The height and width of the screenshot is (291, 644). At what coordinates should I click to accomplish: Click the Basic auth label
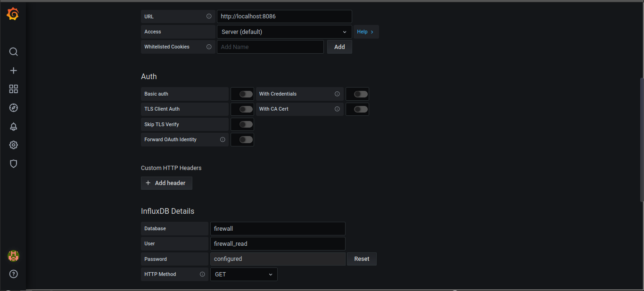click(x=156, y=94)
